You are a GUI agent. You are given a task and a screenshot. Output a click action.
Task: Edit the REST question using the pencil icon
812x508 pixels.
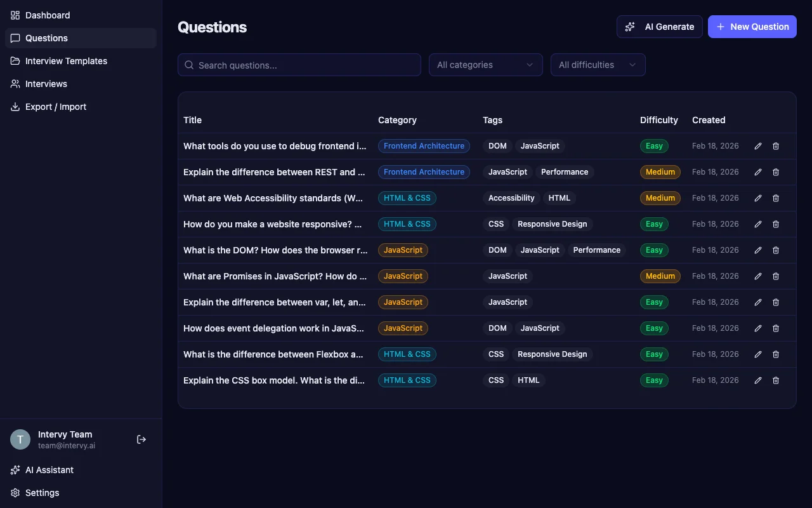758,172
